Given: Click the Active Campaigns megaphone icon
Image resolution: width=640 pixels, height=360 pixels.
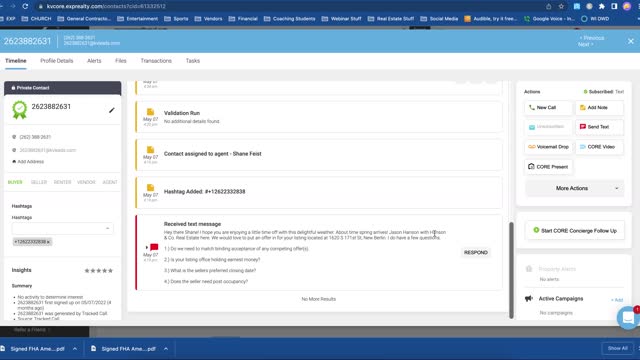Looking at the screenshot, I should tap(529, 298).
